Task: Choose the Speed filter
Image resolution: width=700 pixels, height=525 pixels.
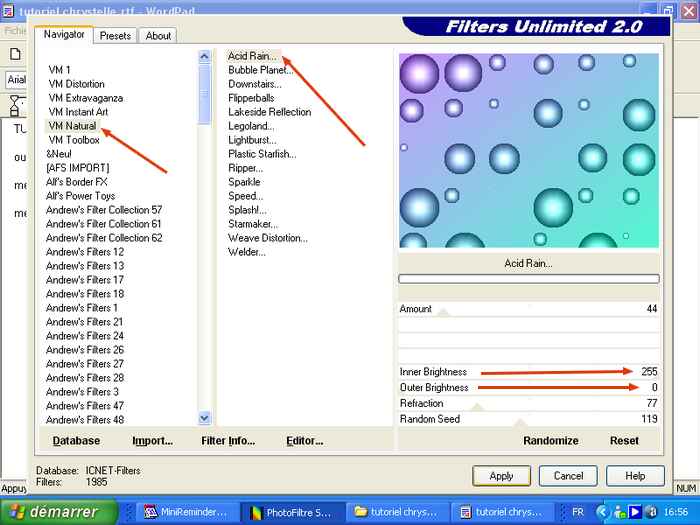Action: click(246, 196)
